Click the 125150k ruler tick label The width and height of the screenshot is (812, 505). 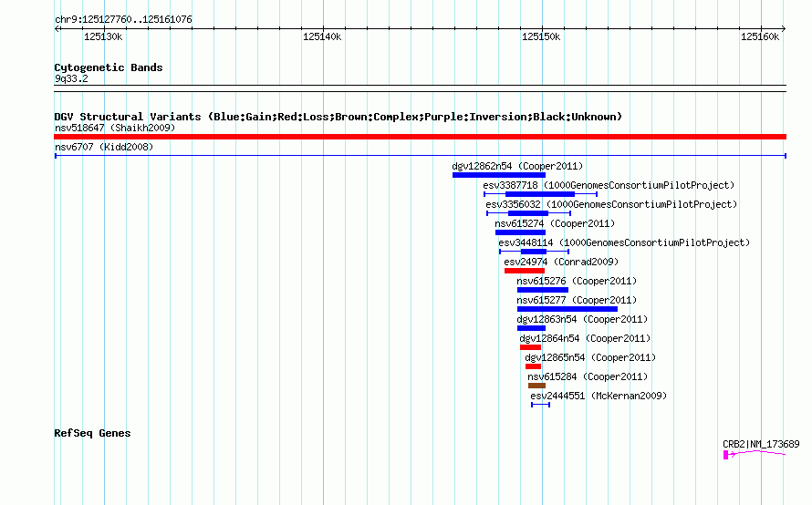click(541, 36)
